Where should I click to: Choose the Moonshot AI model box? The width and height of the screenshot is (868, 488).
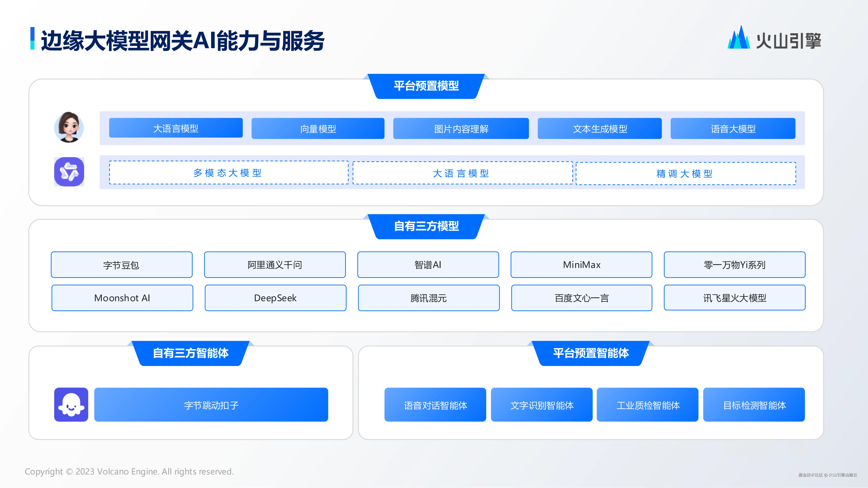122,298
